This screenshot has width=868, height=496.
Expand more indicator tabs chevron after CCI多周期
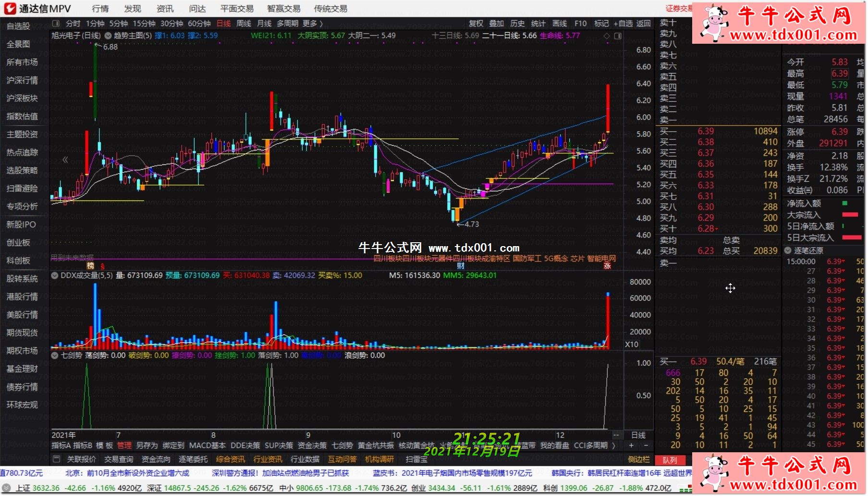coord(613,446)
